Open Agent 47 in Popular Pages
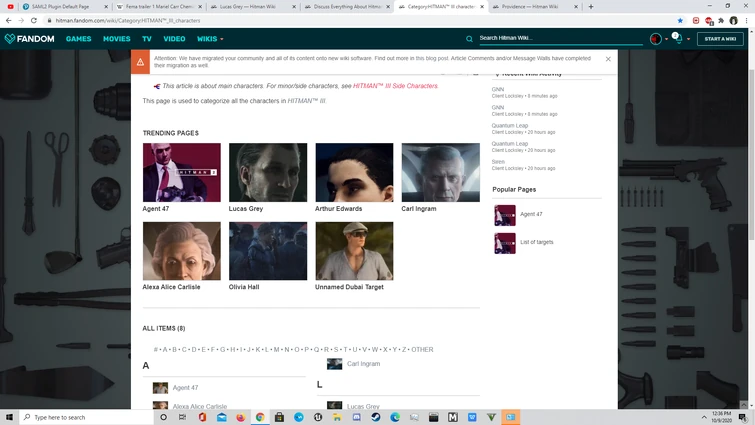This screenshot has width=755, height=425. [531, 214]
